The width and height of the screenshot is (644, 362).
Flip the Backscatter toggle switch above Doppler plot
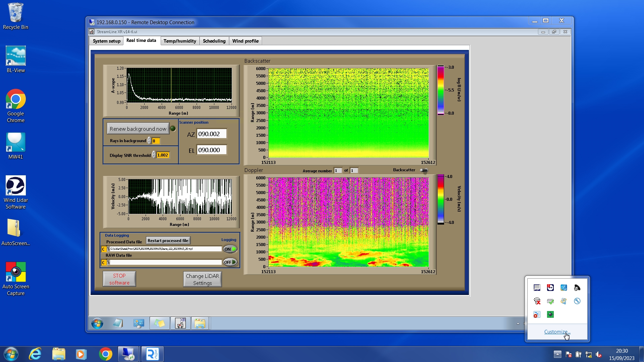tap(424, 170)
